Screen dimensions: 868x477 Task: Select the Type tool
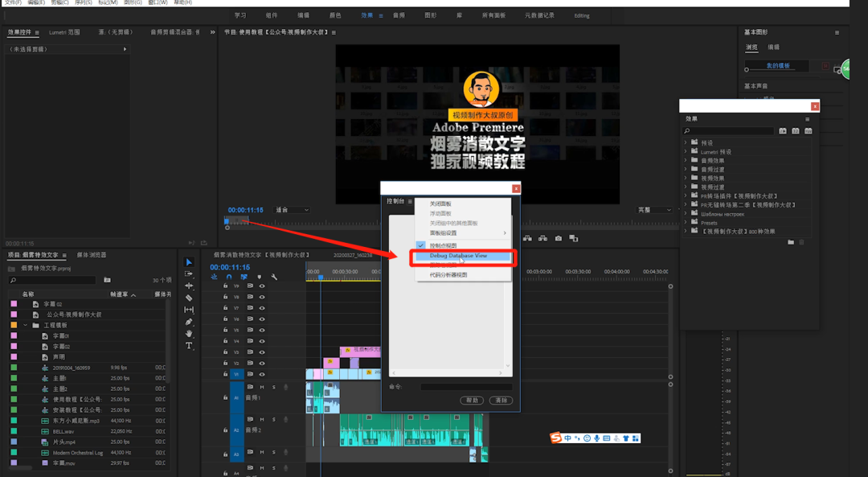189,346
